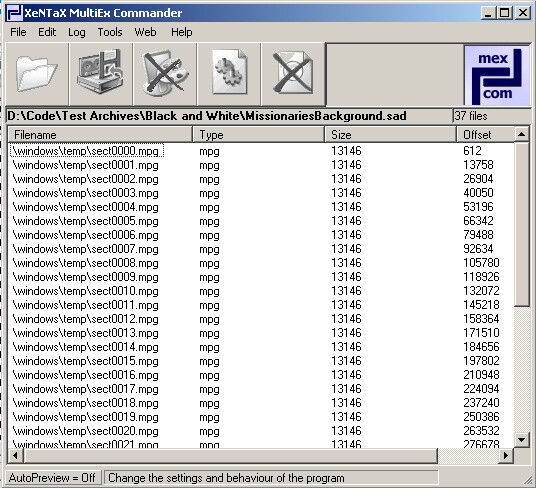Toggle AutoPreview = Off status panel
This screenshot has width=536, height=488.
tap(52, 477)
